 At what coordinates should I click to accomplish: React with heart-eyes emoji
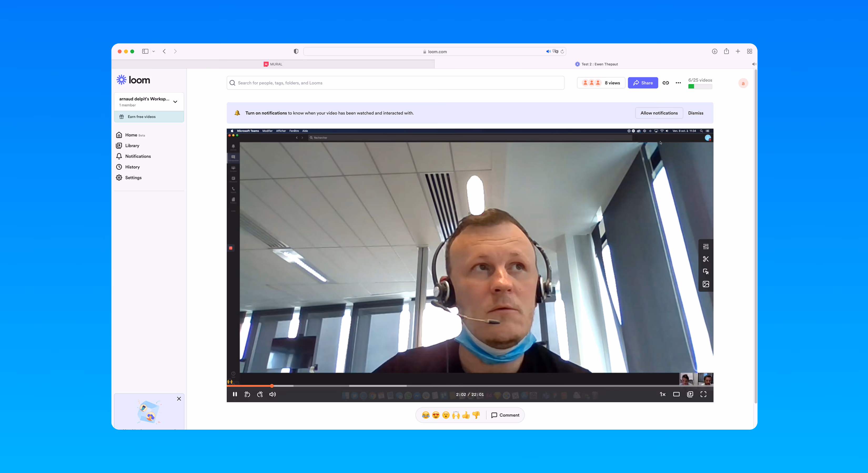436,415
